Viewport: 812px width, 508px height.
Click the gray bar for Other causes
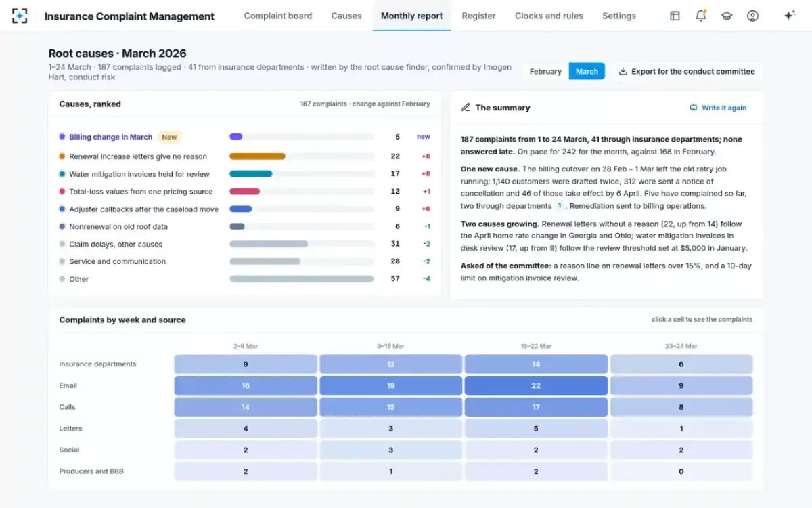click(302, 279)
